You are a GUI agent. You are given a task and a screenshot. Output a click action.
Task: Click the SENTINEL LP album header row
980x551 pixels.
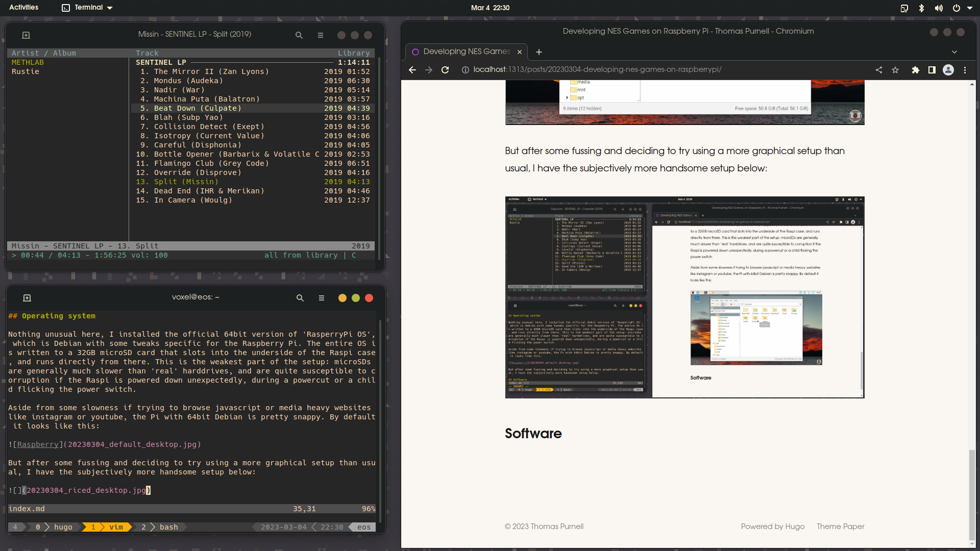(x=253, y=62)
